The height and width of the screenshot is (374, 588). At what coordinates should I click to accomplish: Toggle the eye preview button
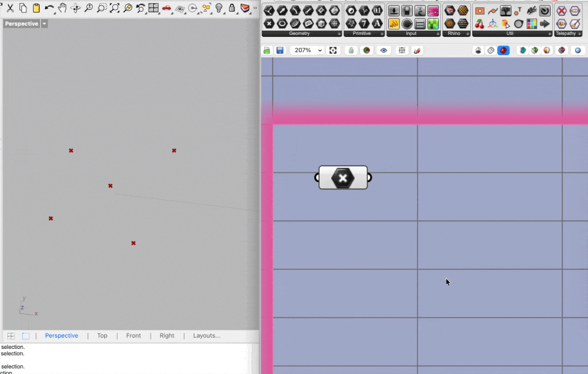(383, 50)
